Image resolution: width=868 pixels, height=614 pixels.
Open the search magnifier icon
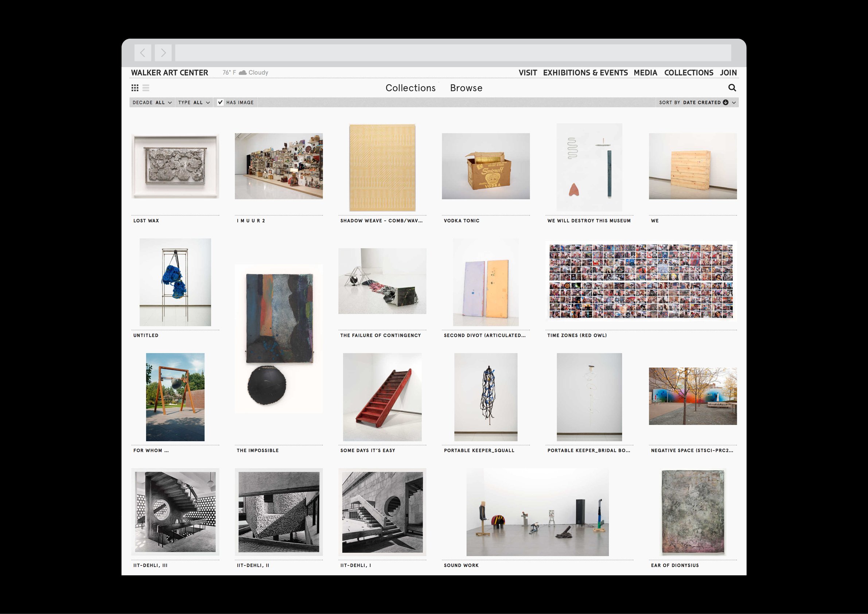pos(732,88)
